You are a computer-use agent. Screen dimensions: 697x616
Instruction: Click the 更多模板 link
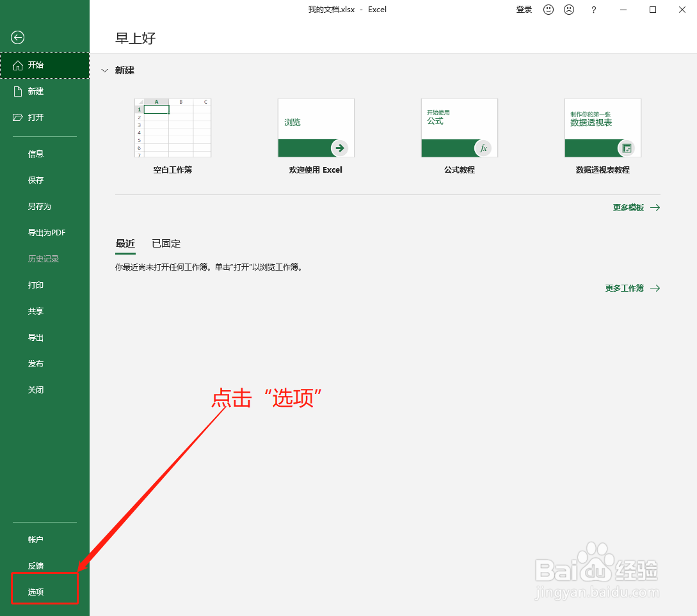point(629,208)
